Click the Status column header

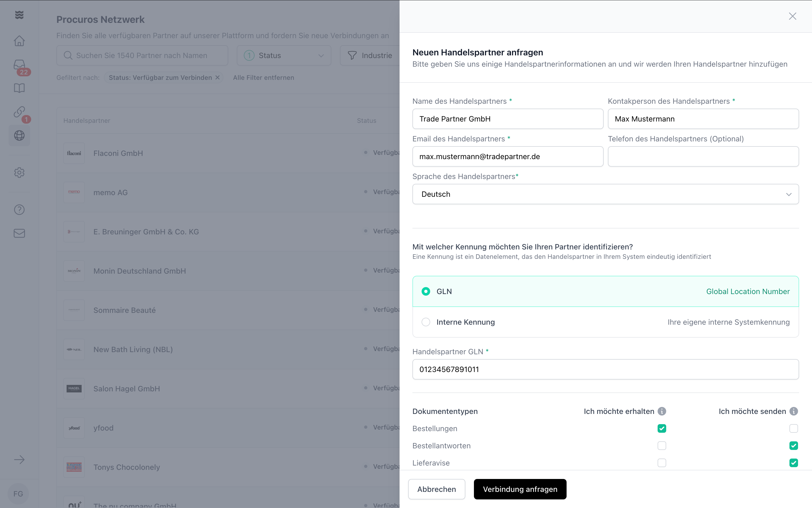pos(367,121)
